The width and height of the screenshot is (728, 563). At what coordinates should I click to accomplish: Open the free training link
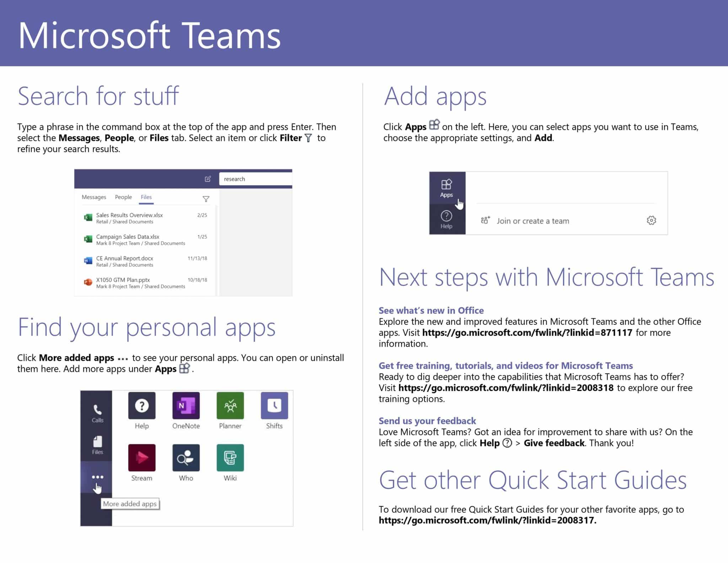(x=505, y=388)
